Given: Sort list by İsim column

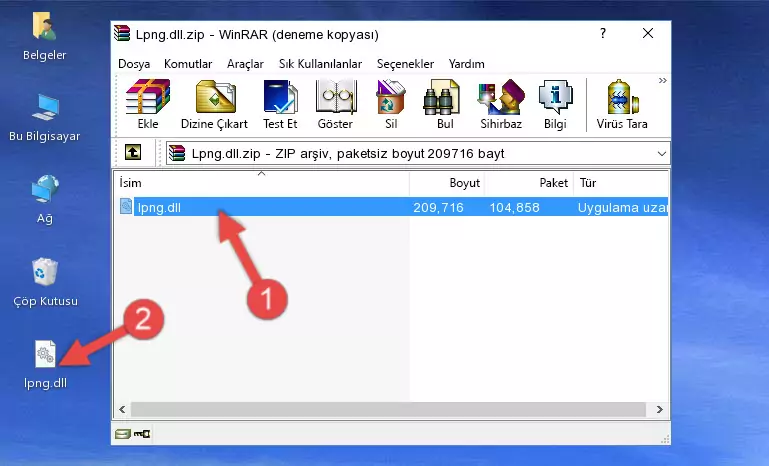Looking at the screenshot, I should [x=262, y=183].
